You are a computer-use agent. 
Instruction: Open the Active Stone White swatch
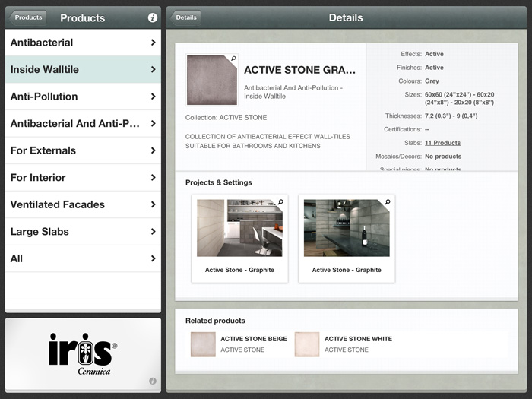(307, 344)
